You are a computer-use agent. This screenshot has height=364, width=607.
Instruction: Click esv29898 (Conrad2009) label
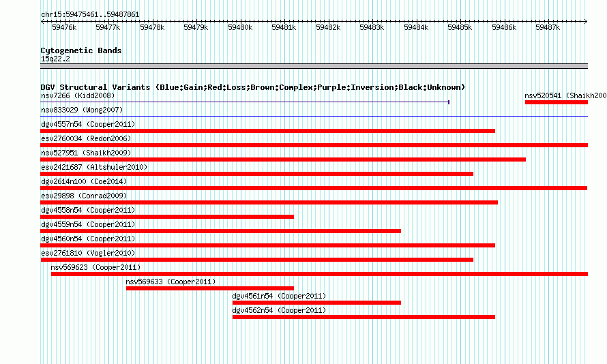84,196
